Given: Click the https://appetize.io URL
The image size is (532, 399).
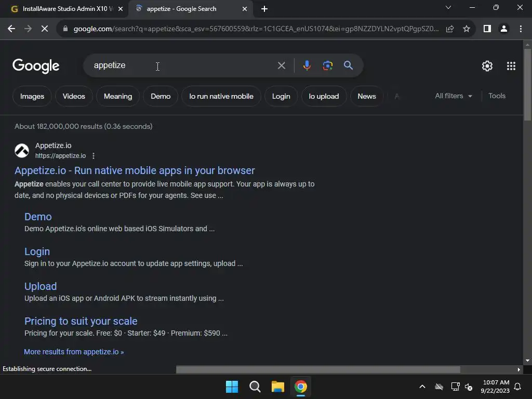Looking at the screenshot, I should [x=60, y=156].
